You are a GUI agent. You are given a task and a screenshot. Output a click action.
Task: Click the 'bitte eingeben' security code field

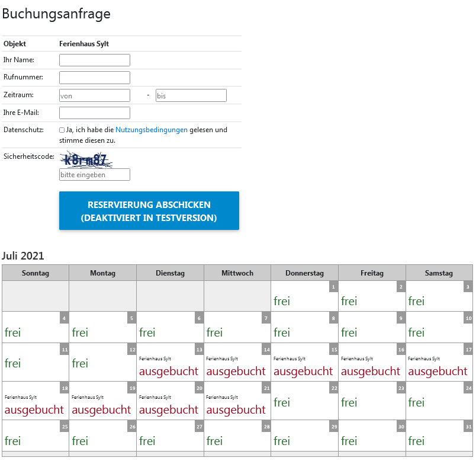click(x=95, y=175)
